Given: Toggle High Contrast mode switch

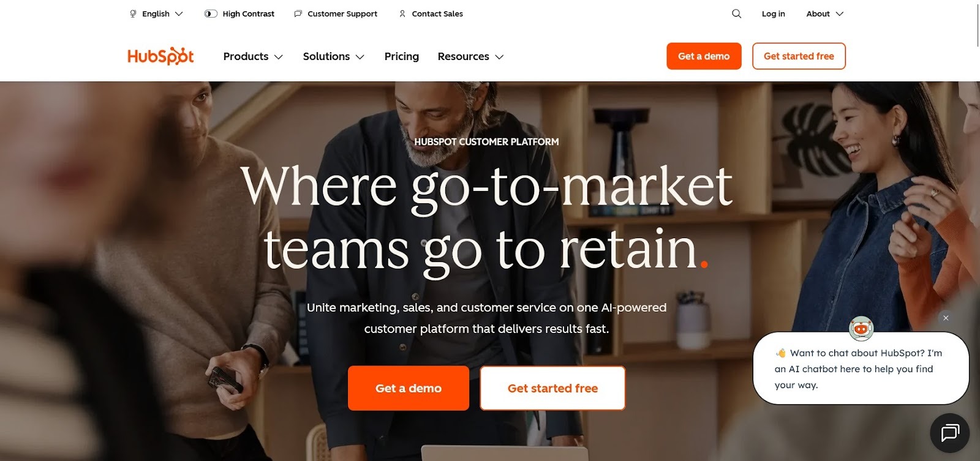Looking at the screenshot, I should tap(211, 13).
